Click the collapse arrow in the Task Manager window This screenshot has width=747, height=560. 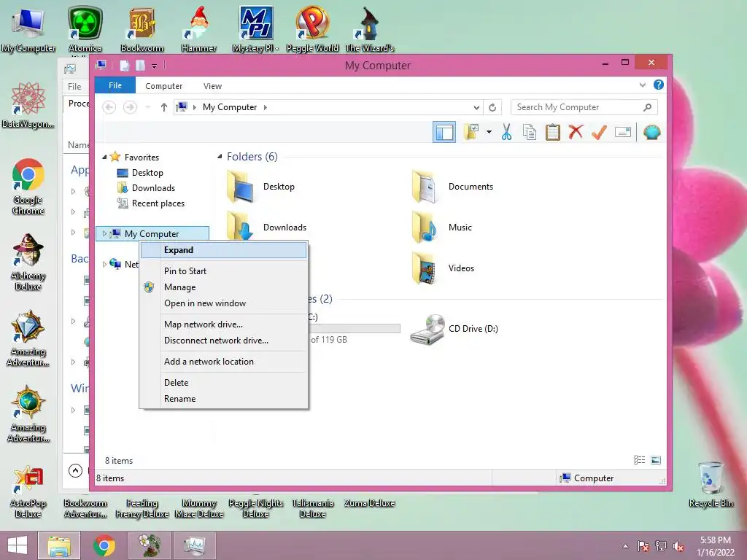75,470
